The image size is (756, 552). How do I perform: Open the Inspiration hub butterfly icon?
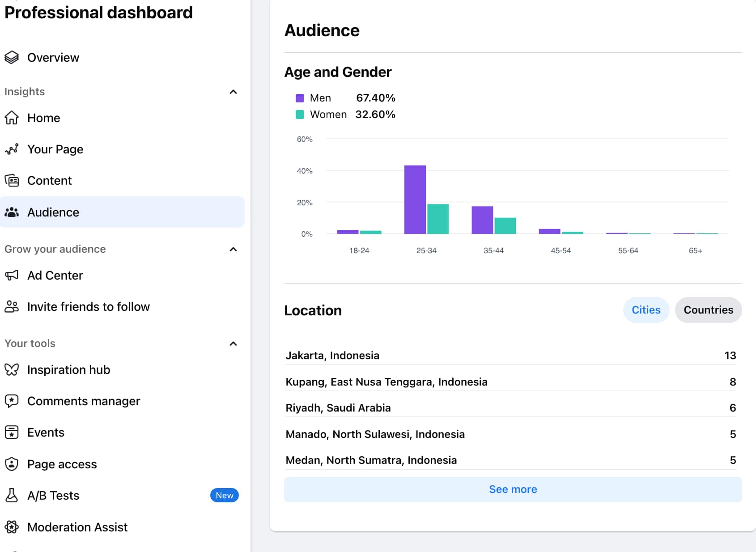click(x=12, y=369)
